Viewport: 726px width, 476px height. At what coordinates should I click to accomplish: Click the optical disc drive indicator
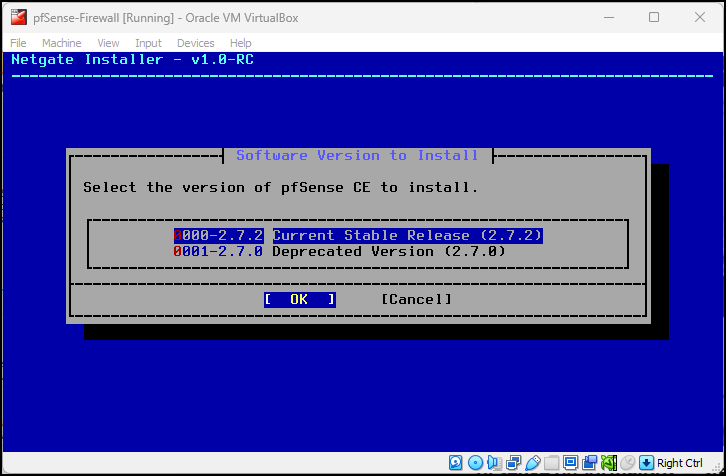coord(476,463)
